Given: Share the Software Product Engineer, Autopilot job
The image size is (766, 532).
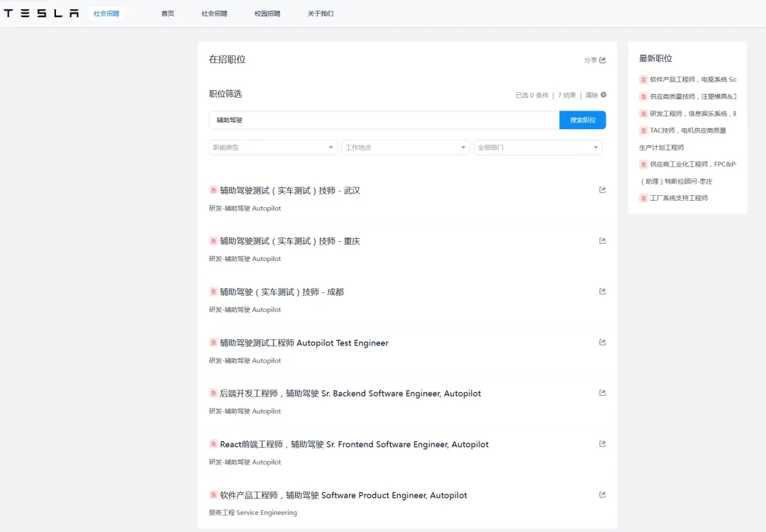Looking at the screenshot, I should (602, 495).
